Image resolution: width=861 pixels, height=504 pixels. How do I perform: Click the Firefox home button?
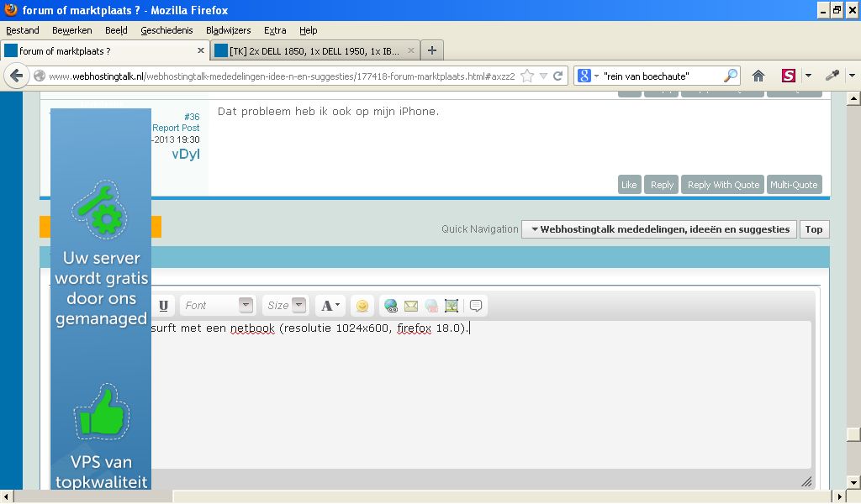point(758,76)
